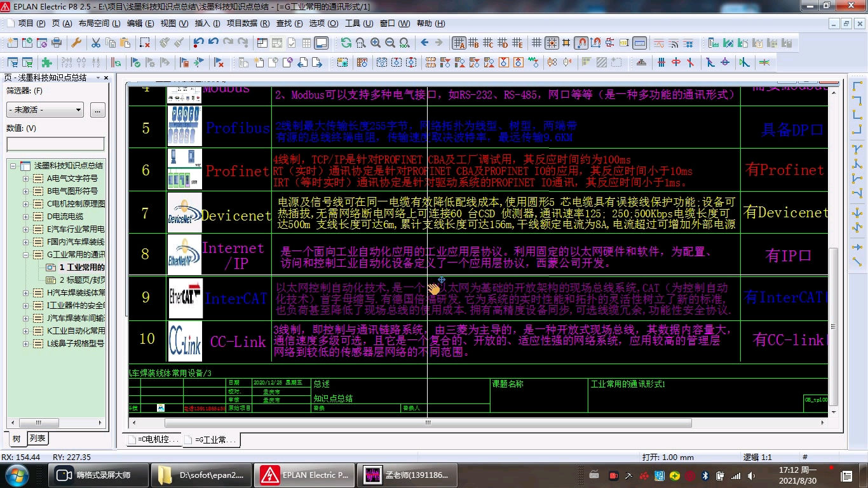This screenshot has width=868, height=488.
Task: Expand the C电机控制原理图 tree node
Action: pos(26,203)
